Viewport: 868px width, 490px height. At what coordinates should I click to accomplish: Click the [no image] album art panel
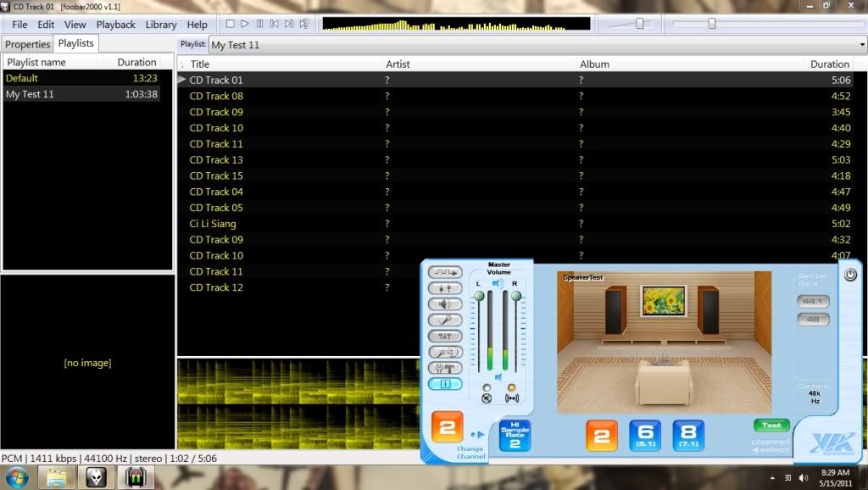point(87,363)
